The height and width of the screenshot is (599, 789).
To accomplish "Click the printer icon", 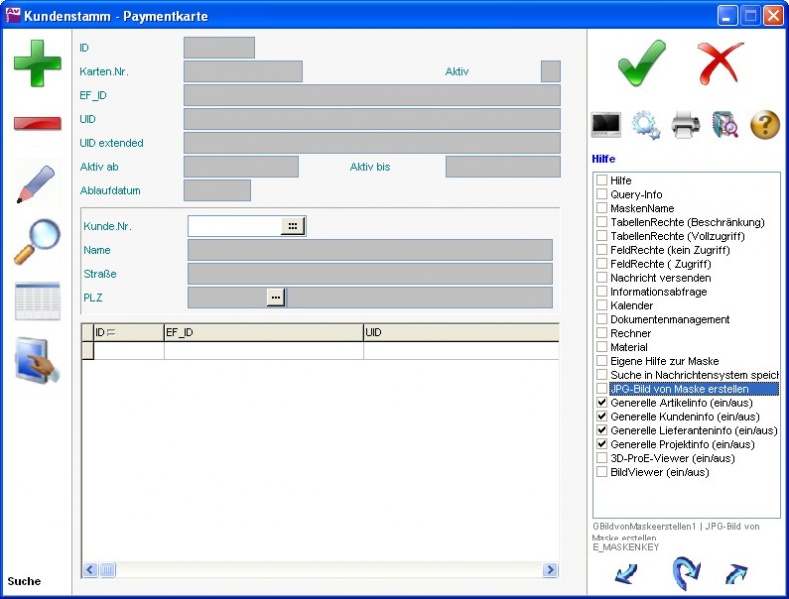I will click(x=686, y=125).
